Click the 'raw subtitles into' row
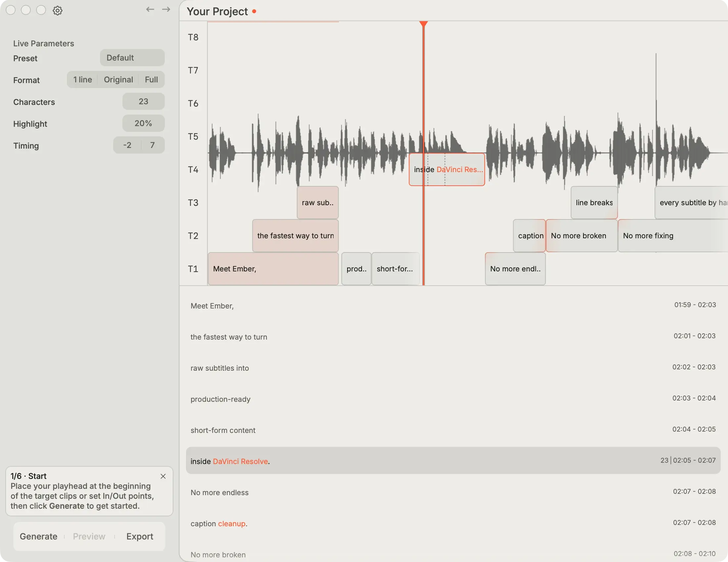728x562 pixels. pos(453,368)
